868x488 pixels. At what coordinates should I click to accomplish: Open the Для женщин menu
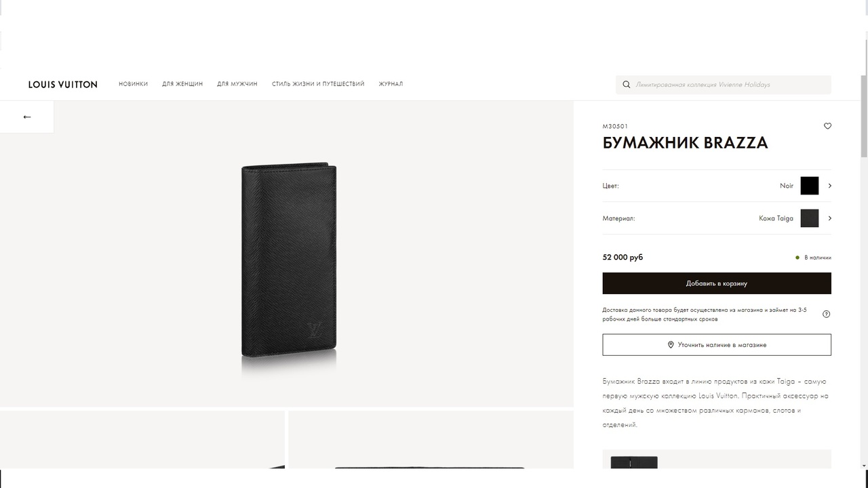coord(182,84)
